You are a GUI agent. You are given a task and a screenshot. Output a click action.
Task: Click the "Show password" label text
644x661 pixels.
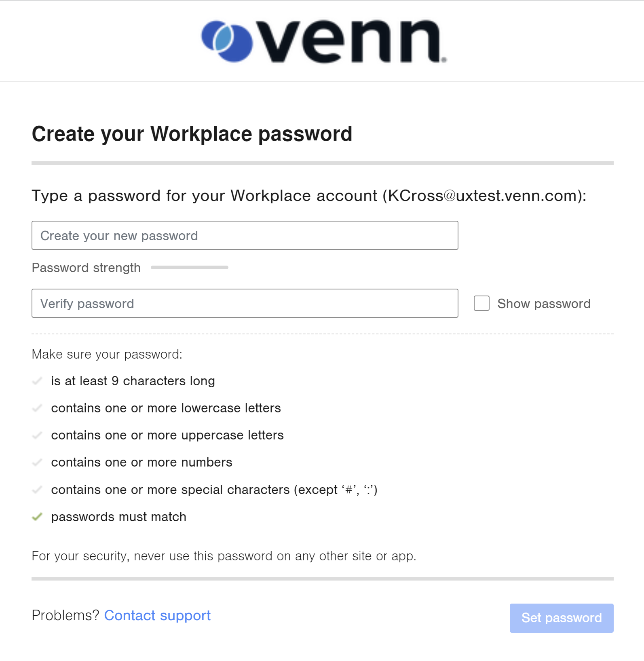pyautogui.click(x=544, y=304)
